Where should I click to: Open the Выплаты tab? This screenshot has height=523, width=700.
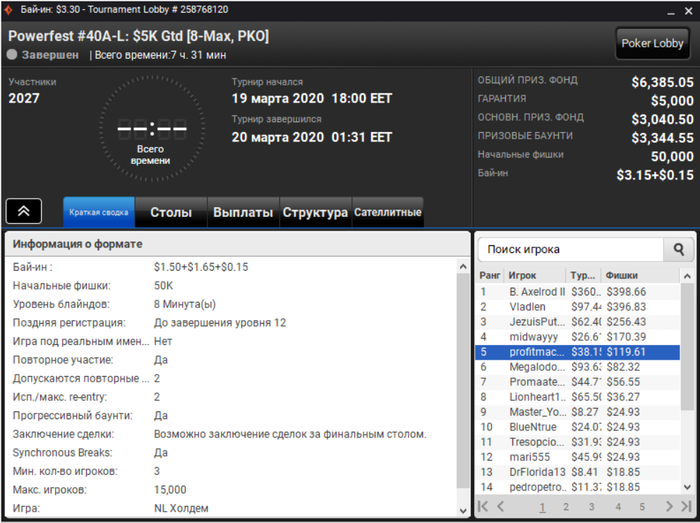[243, 212]
